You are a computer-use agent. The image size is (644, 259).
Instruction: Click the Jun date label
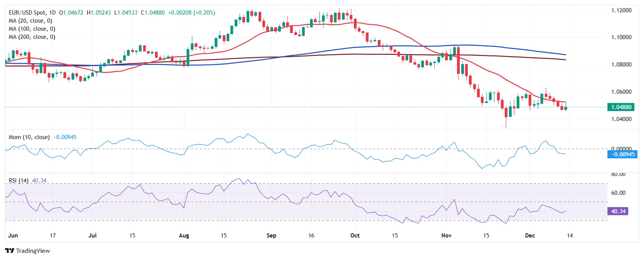click(x=13, y=236)
